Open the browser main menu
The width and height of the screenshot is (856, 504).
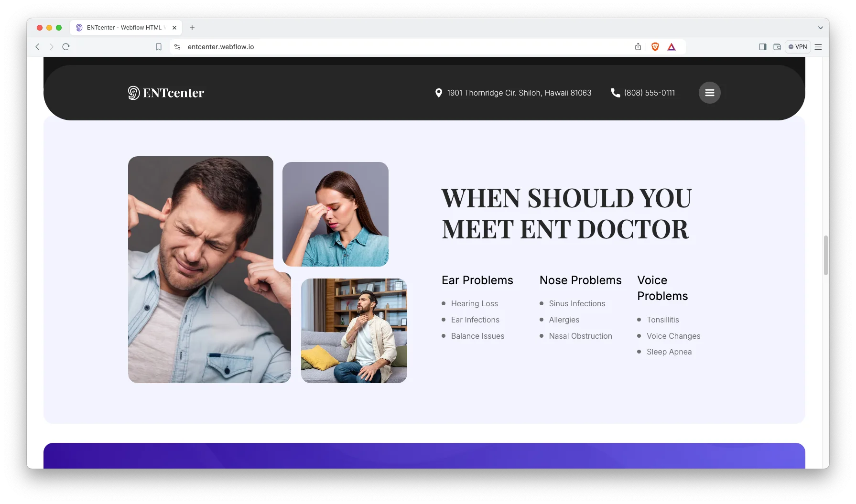(818, 47)
